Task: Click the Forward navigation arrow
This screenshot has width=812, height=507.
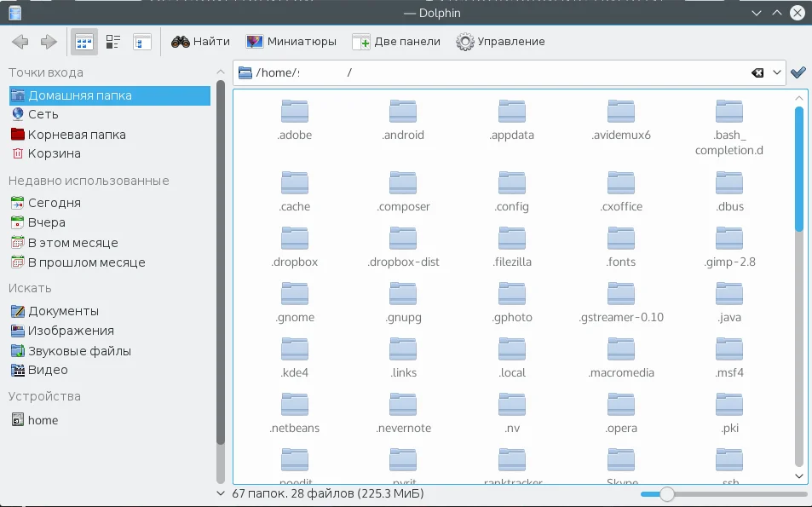Action: [49, 42]
